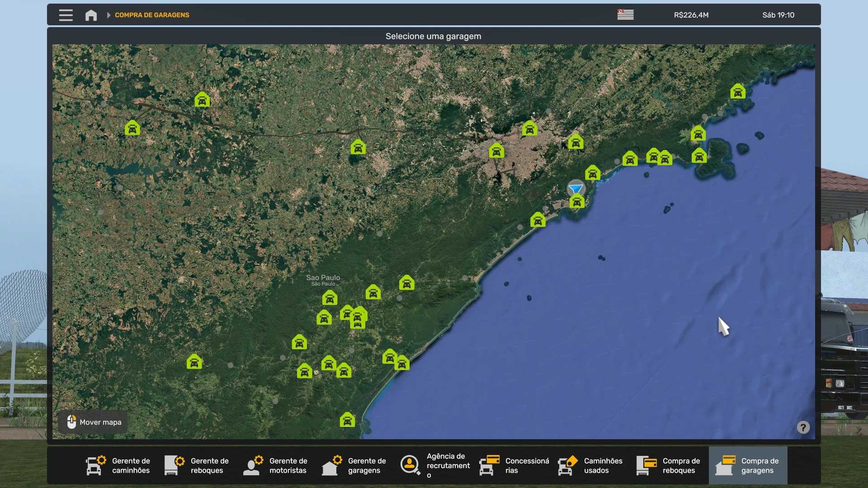Open Agência de recrutamento tab
Viewport: 868px width, 488px height.
[435, 465]
